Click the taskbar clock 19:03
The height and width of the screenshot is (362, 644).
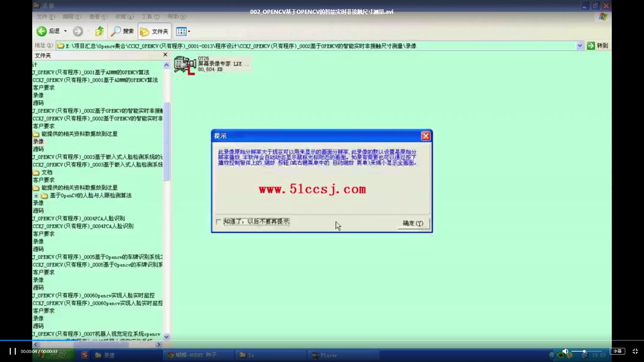point(599,355)
